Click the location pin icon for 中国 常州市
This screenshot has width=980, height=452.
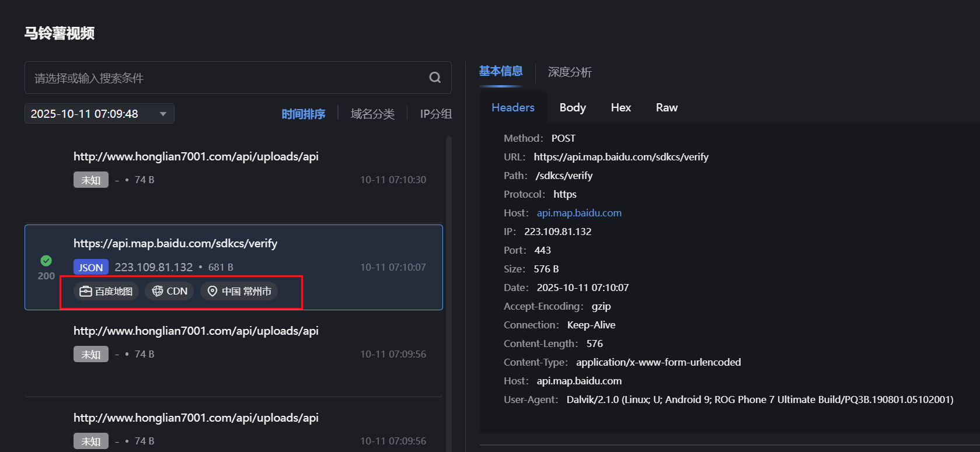[x=212, y=291]
